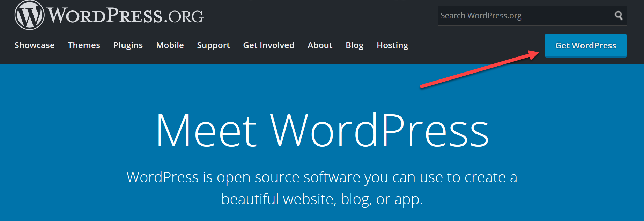Open the Support page
This screenshot has height=221, width=644.
pyautogui.click(x=213, y=46)
